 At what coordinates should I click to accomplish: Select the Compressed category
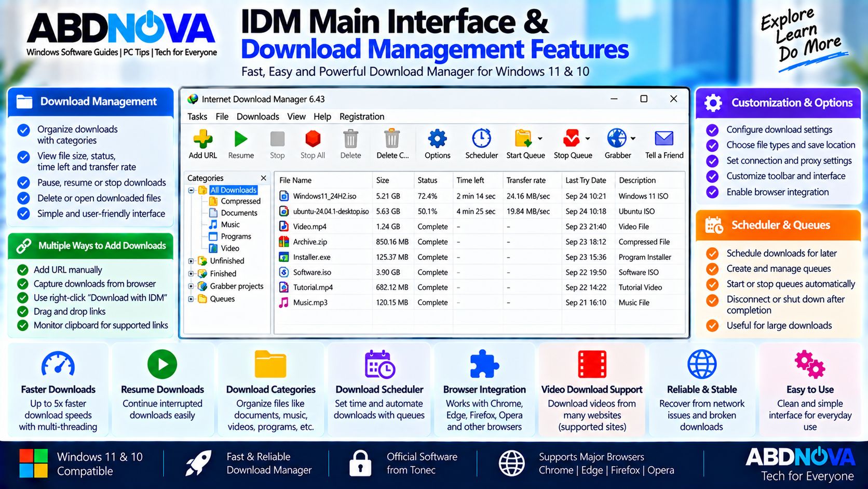(240, 201)
